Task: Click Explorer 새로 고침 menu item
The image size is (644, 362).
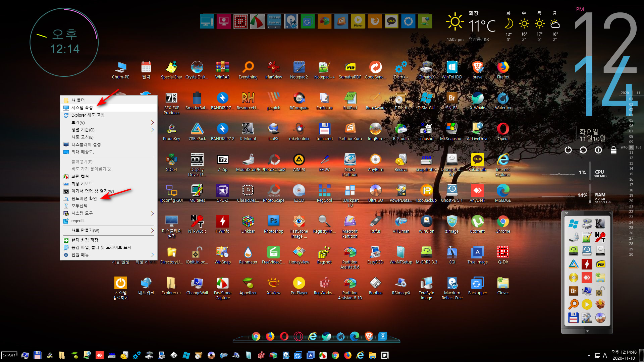Action: point(108,115)
